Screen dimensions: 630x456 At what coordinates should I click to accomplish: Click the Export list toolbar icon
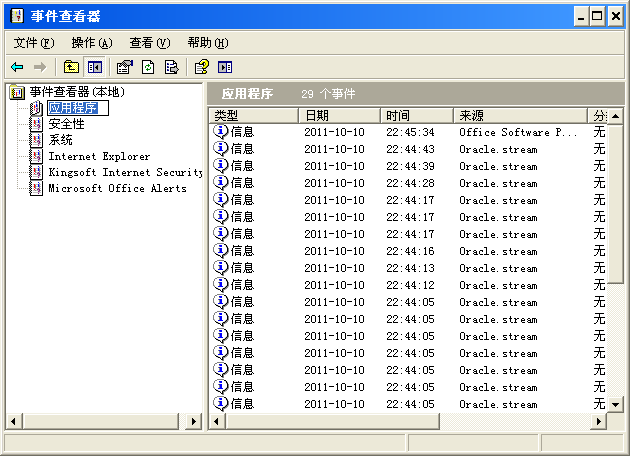click(172, 67)
